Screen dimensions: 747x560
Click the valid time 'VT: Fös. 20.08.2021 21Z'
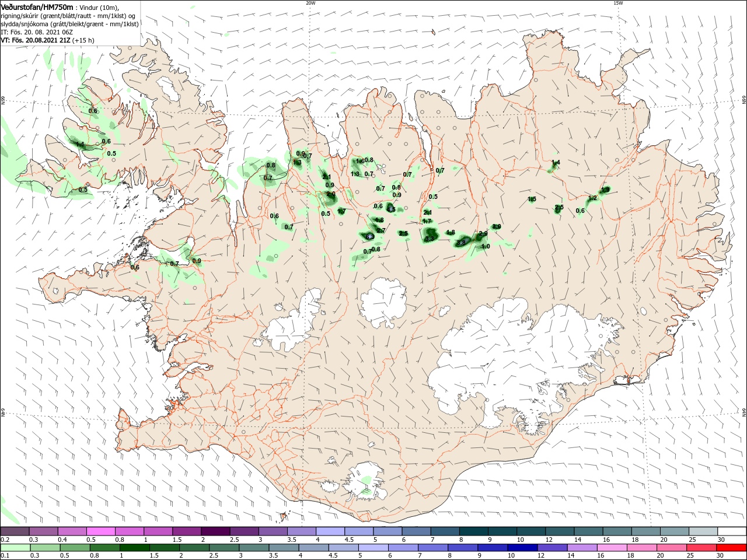click(x=36, y=40)
